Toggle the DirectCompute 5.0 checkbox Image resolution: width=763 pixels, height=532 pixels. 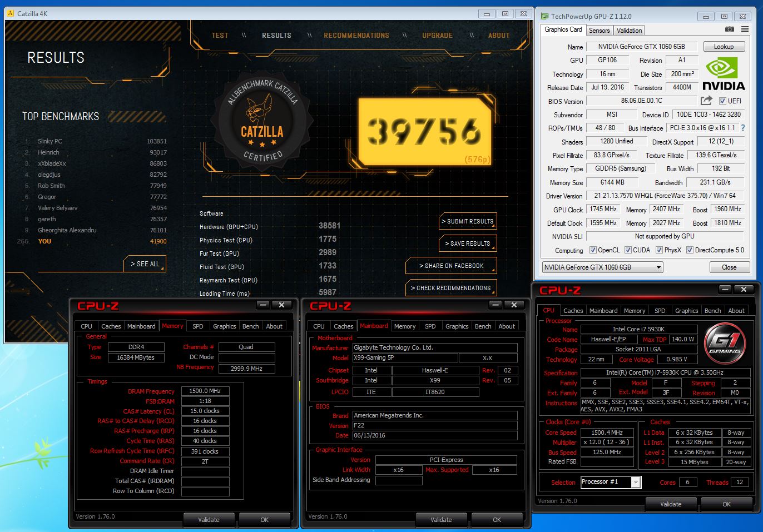pyautogui.click(x=690, y=250)
